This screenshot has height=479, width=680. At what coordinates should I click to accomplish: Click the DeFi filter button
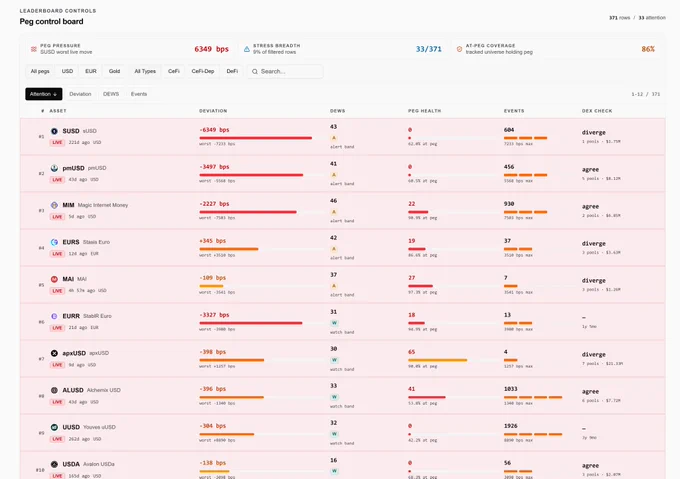click(232, 71)
